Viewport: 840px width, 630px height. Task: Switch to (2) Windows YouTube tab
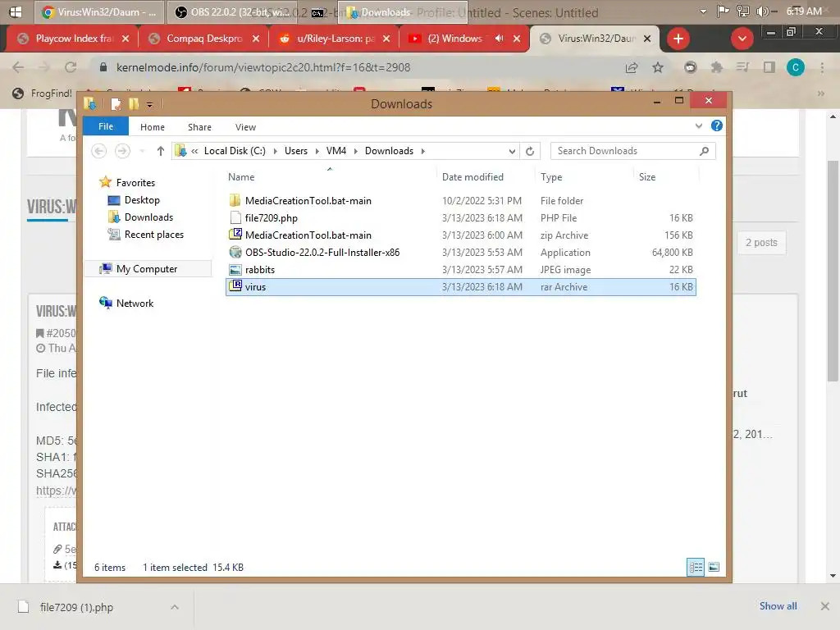point(454,39)
